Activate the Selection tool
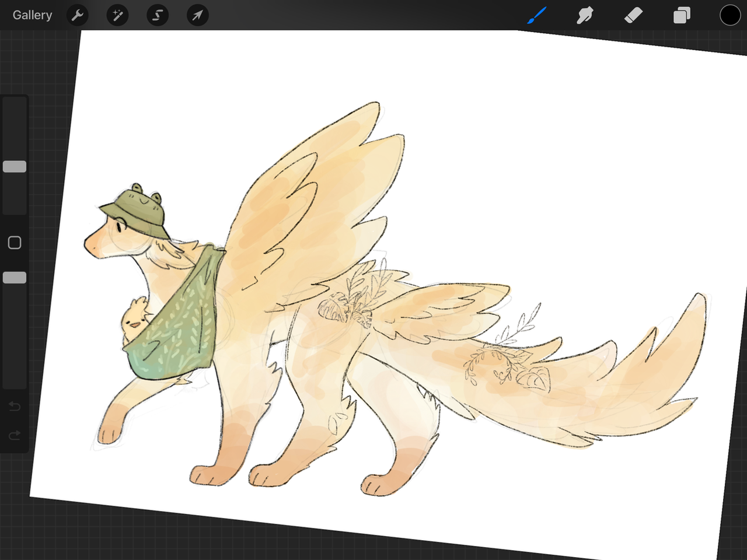This screenshot has width=747, height=560. click(x=158, y=15)
